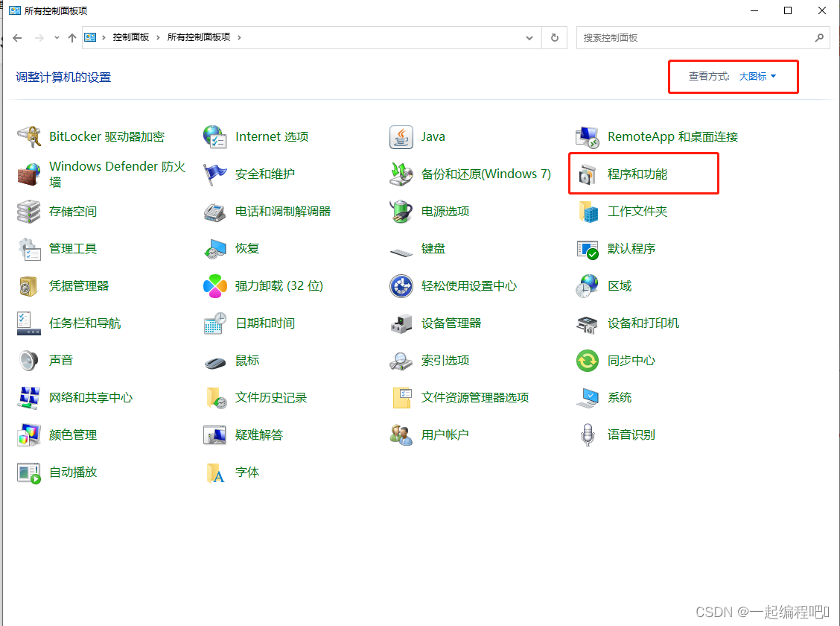Open 轻松使用设置中心 icon
840x626 pixels.
click(401, 285)
